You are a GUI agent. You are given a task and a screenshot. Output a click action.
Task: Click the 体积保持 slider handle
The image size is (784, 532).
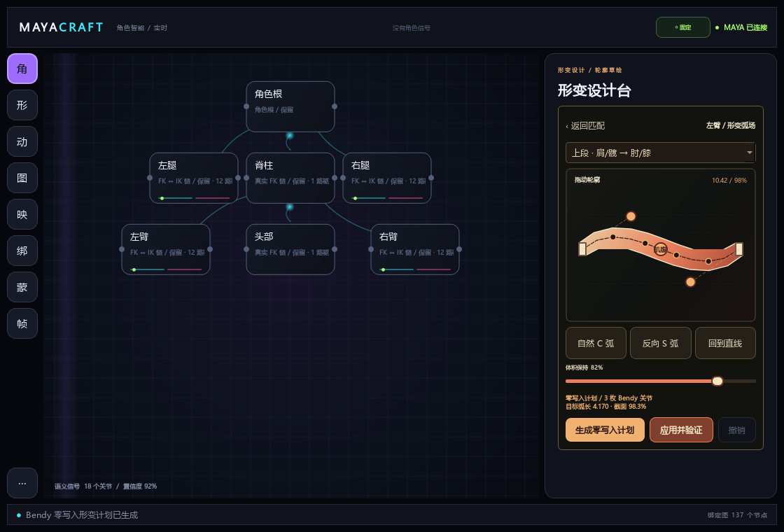[717, 381]
